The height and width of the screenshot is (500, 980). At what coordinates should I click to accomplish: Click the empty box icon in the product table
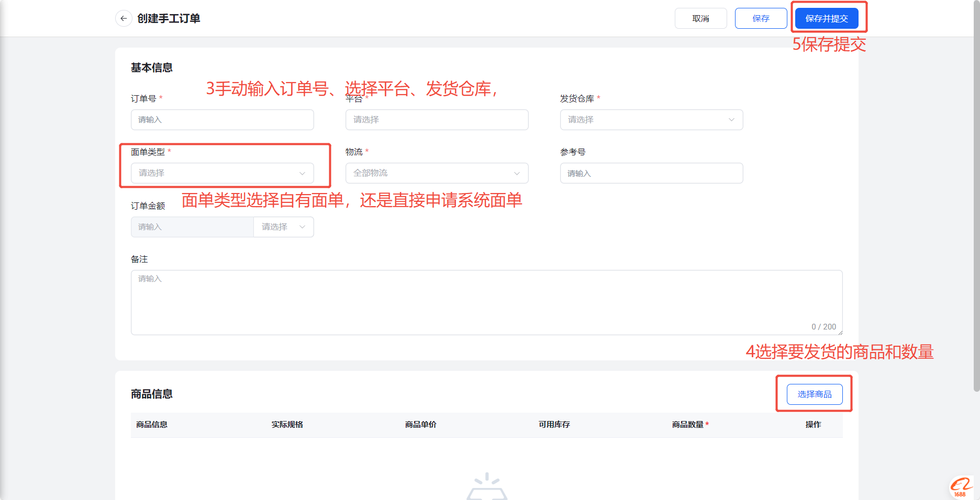487,487
